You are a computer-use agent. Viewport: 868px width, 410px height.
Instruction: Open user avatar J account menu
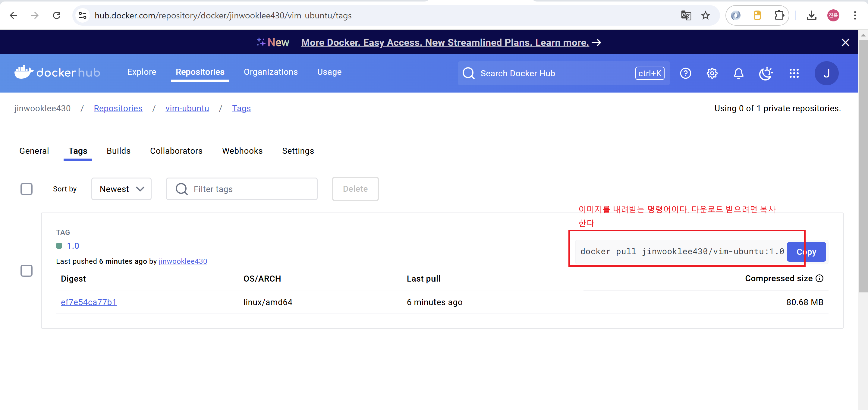(826, 73)
